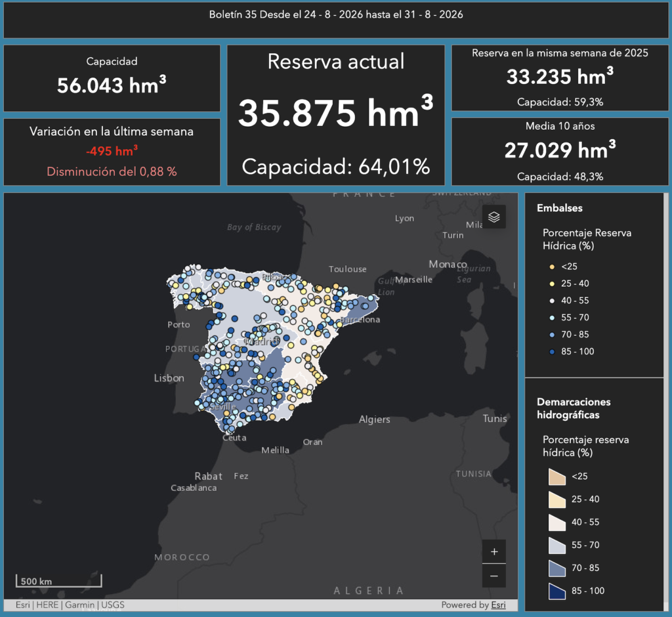The width and height of the screenshot is (672, 617).
Task: Click the Boletín 35 date header text
Action: point(336,14)
